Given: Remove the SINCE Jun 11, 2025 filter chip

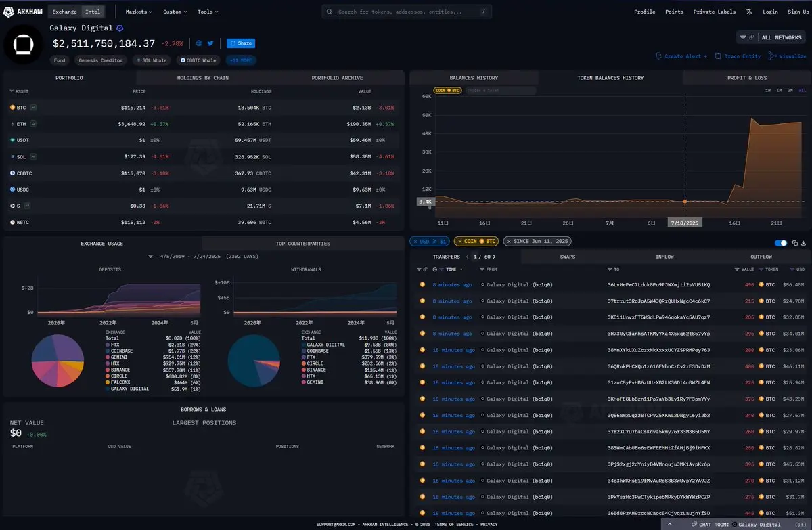Looking at the screenshot, I should click(507, 242).
